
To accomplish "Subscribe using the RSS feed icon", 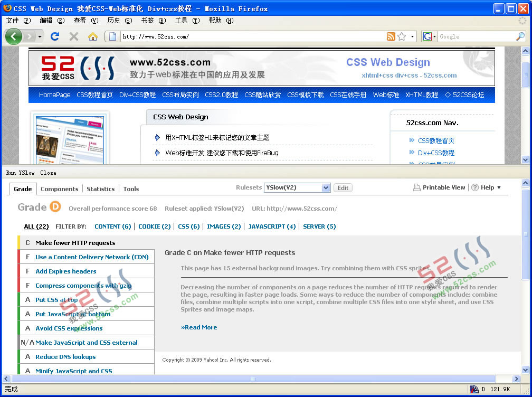I will click(391, 36).
